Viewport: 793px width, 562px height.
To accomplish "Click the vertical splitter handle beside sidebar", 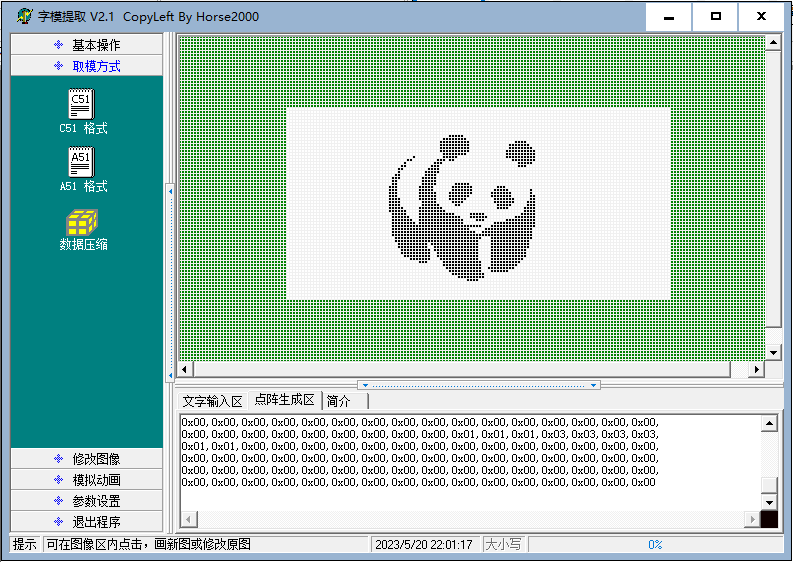I will coord(170,282).
